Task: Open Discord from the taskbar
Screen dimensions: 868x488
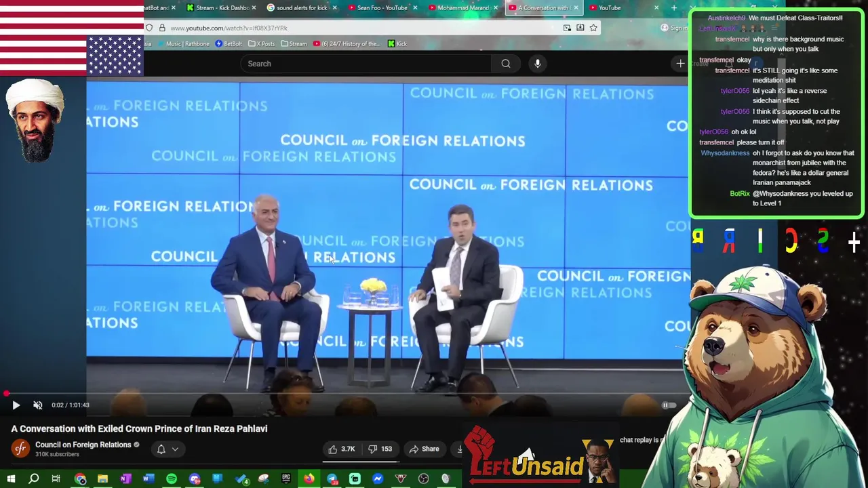Action: (x=195, y=479)
